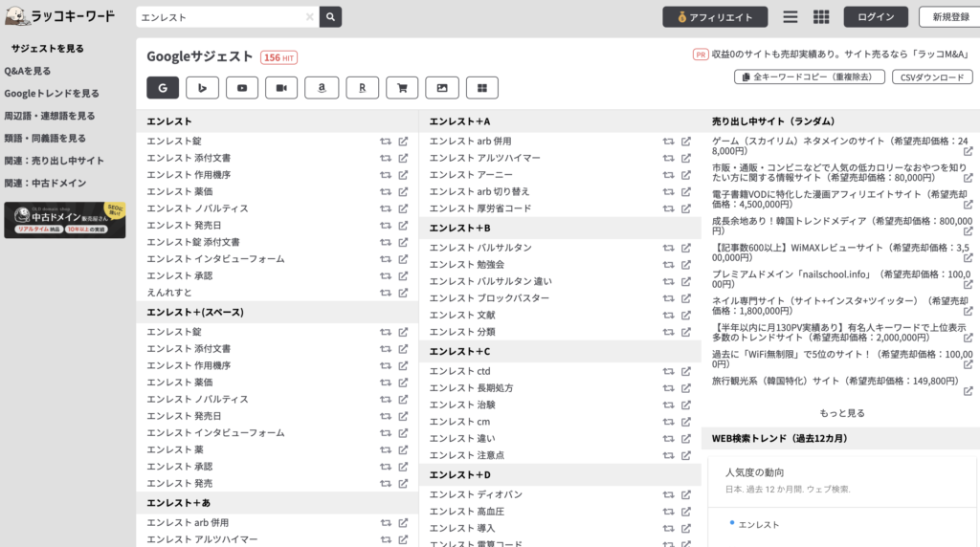Screen dimensions: 980x547
Task: Open the hamburger menu icon
Action: 790,17
